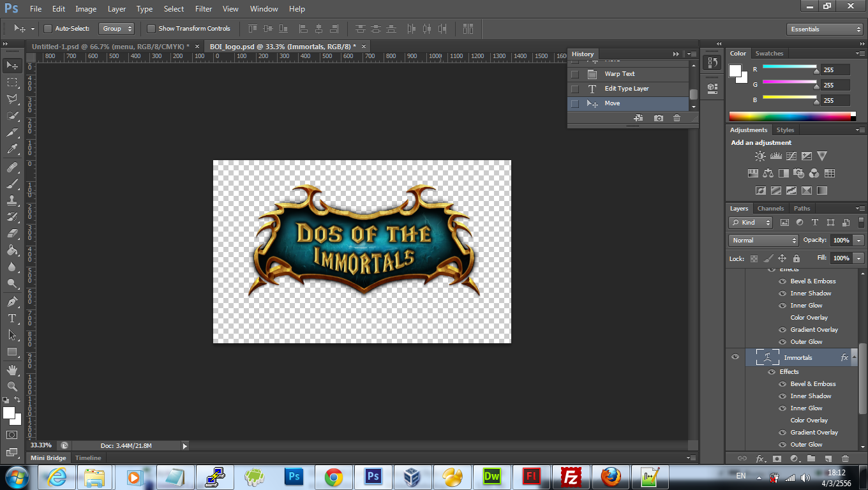Select the Zoom tool in toolbar
Viewport: 868px width, 490px height.
[x=11, y=387]
